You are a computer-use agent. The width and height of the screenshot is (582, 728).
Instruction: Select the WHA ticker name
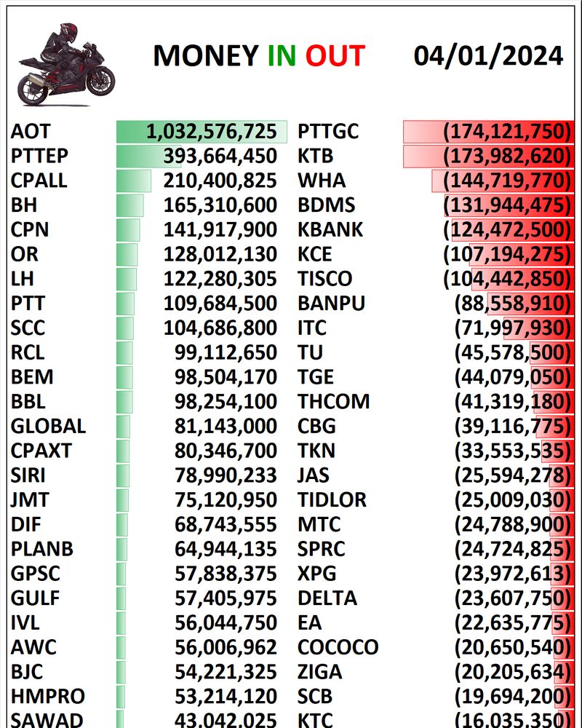coord(322,181)
